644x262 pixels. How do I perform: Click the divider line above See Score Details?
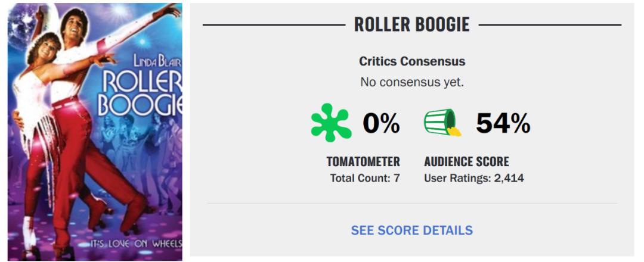pyautogui.click(x=411, y=203)
